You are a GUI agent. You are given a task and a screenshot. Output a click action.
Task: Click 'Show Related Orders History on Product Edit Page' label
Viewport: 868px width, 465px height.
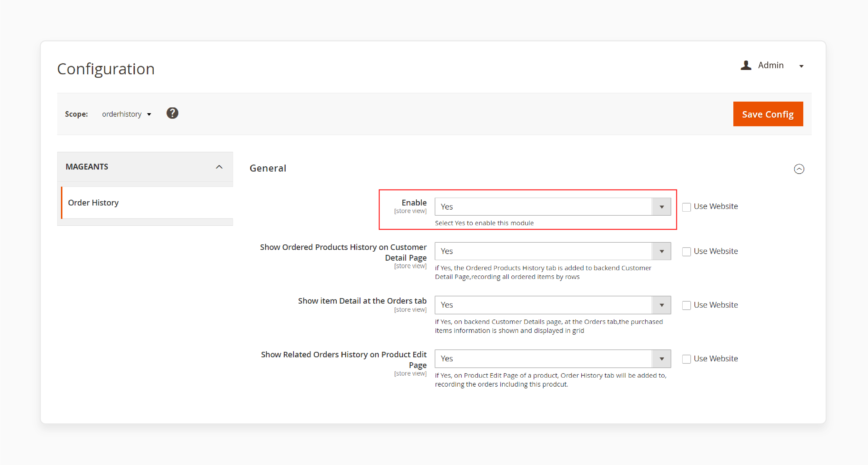point(343,360)
